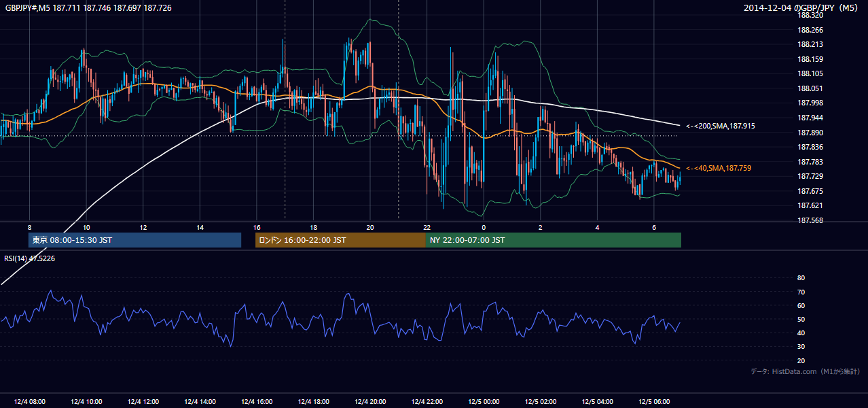
Task: Click price axis value 188.213
Action: tap(810, 45)
